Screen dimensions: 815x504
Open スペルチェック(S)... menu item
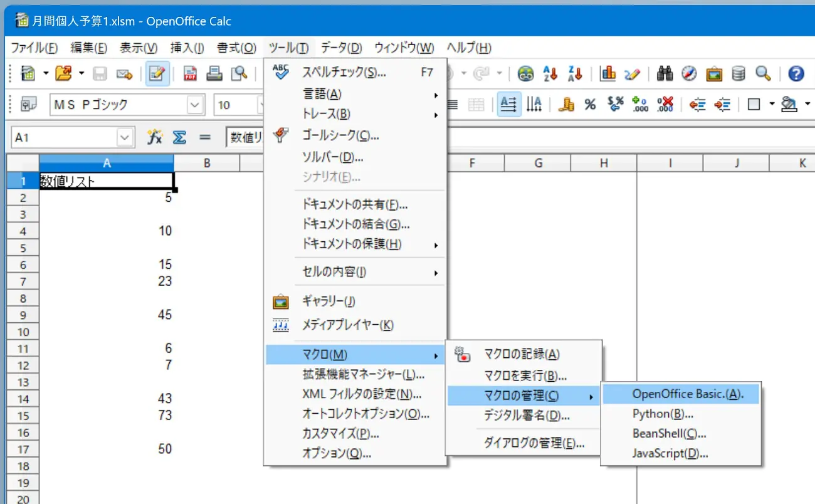click(355, 72)
